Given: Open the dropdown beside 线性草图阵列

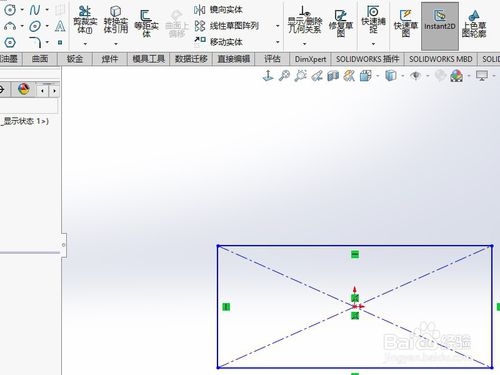Looking at the screenshot, I should coord(277,26).
